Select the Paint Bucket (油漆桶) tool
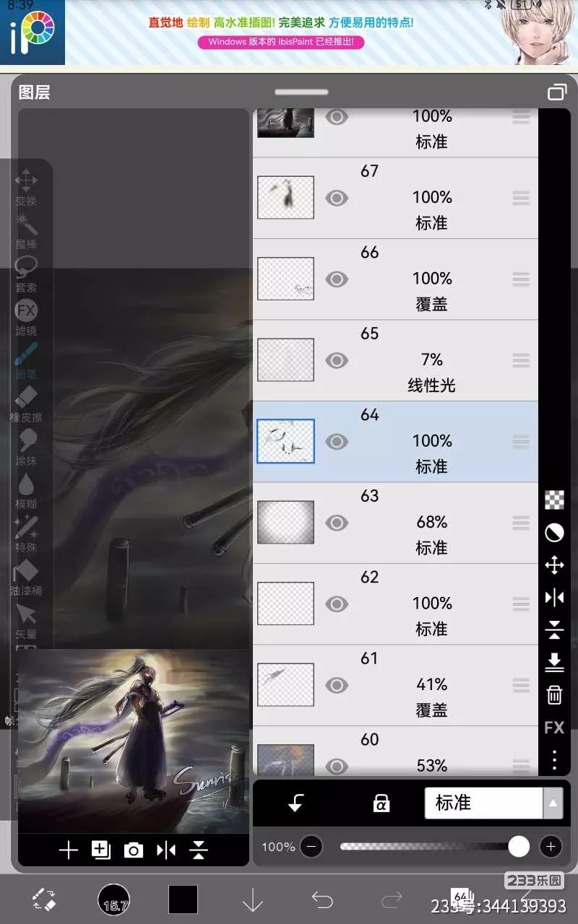578x924 pixels. 26,576
